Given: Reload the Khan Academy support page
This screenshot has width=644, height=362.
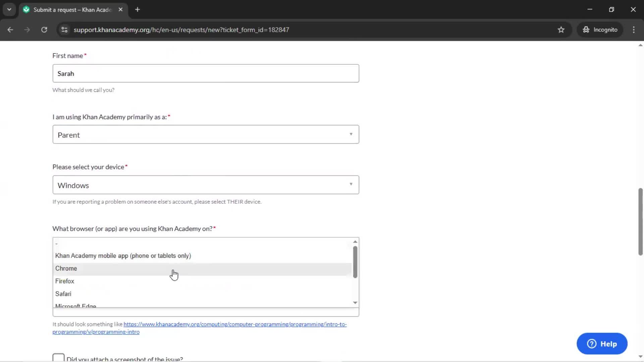Looking at the screenshot, I should click(44, 29).
